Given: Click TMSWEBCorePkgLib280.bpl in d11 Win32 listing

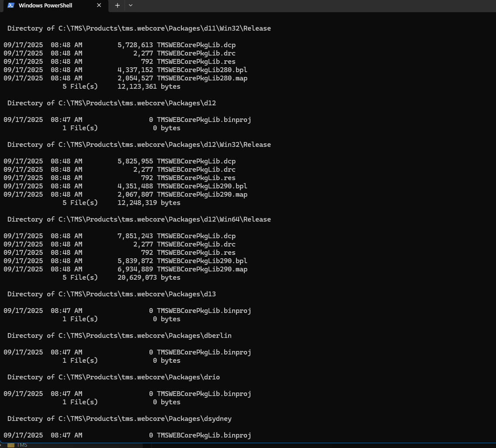Looking at the screenshot, I should [x=202, y=70].
